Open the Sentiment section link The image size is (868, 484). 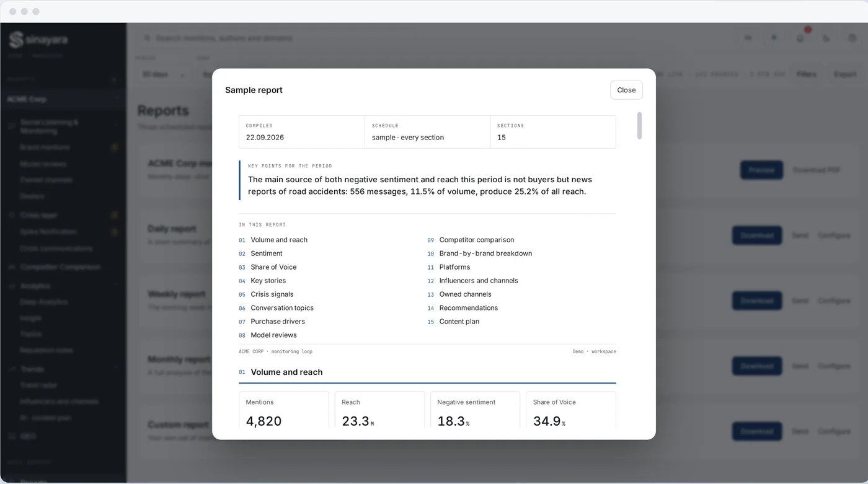pos(267,253)
